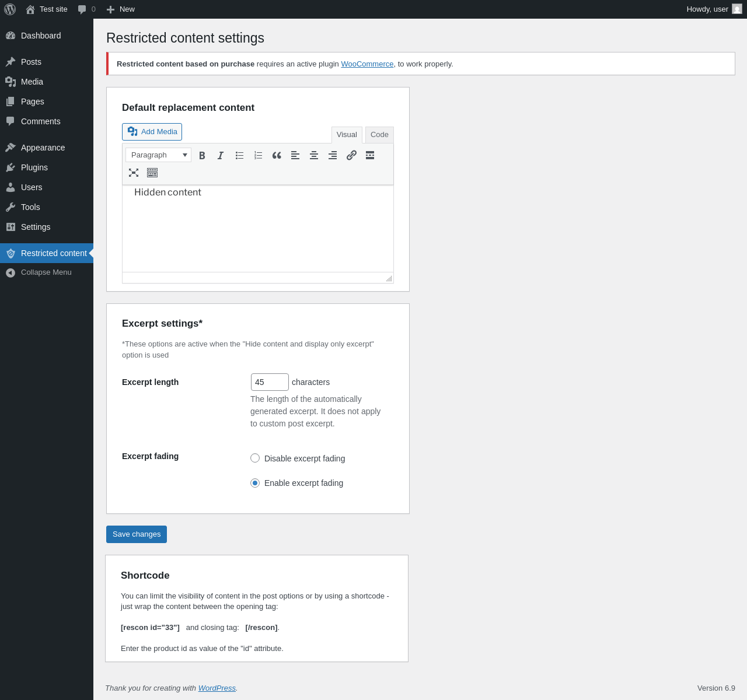The image size is (747, 700).
Task: Click the Users person icon
Action: click(11, 187)
